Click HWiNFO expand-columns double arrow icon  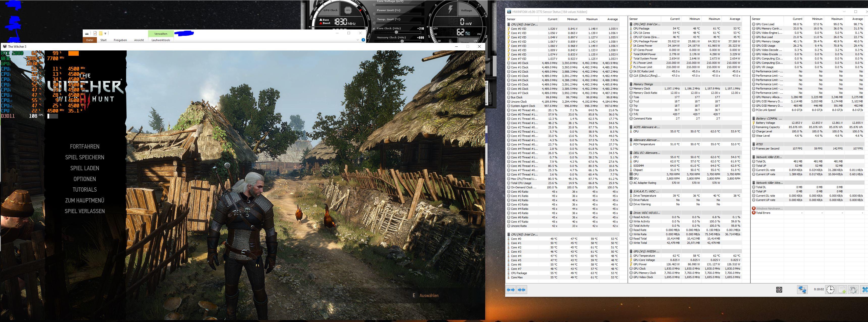(511, 290)
